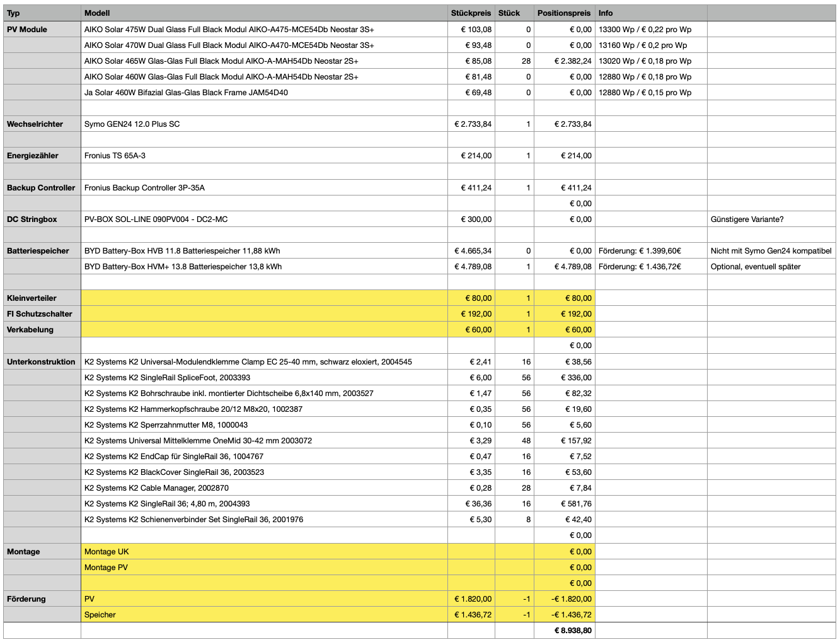Click the Symo GEN24 12.0 Plus SC cell

coord(264,124)
